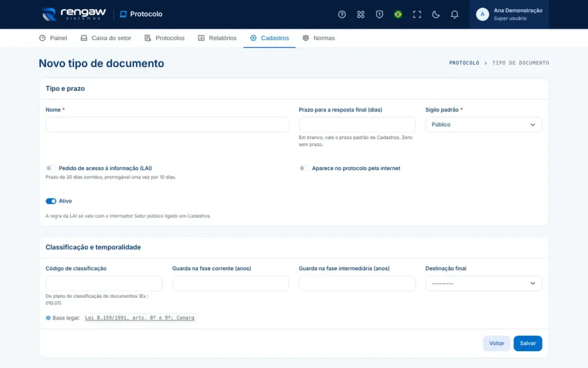588x368 pixels.
Task: Go to Caixa do setor tab
Action: tap(106, 38)
